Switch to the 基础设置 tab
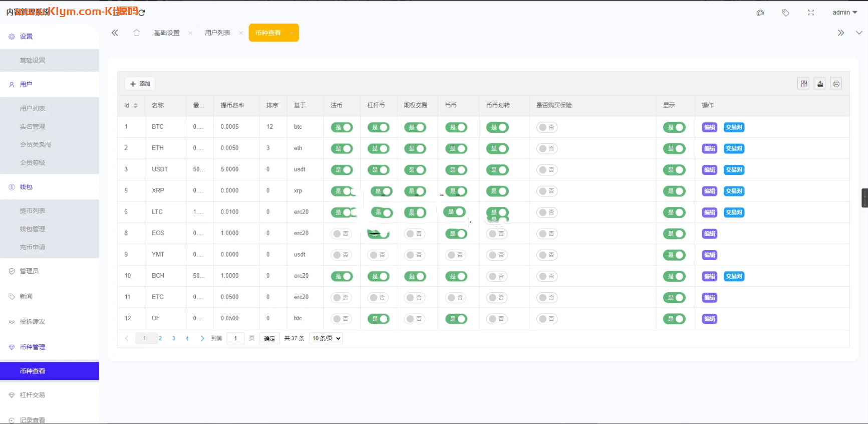Viewport: 868px width, 424px height. 167,33
